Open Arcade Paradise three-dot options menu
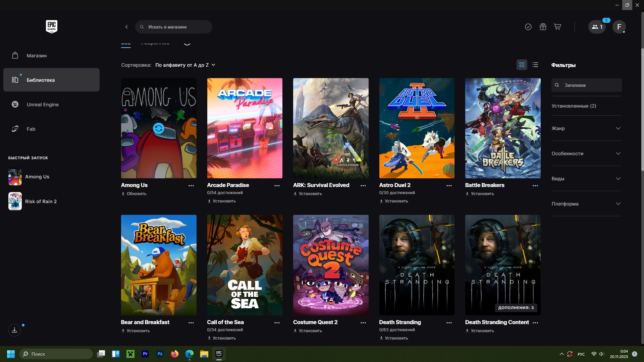The height and width of the screenshot is (362, 644). (x=277, y=186)
